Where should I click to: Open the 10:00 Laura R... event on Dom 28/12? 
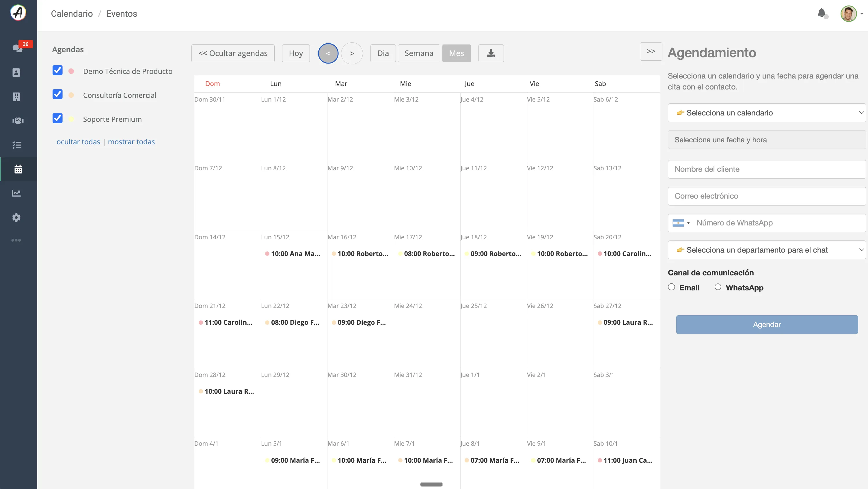tap(226, 391)
